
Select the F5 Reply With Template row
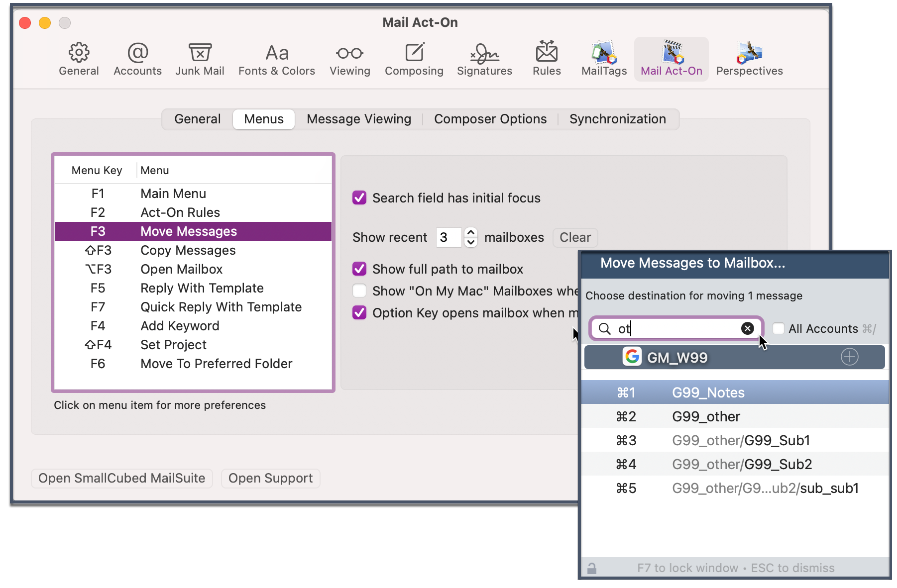(x=193, y=288)
